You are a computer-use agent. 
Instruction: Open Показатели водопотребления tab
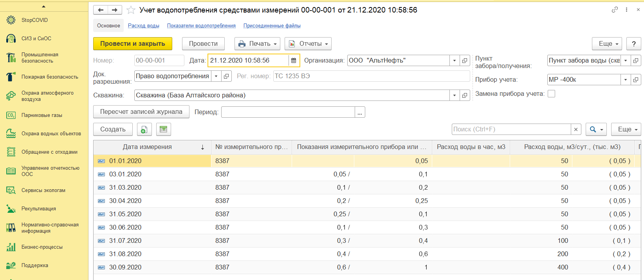(201, 26)
